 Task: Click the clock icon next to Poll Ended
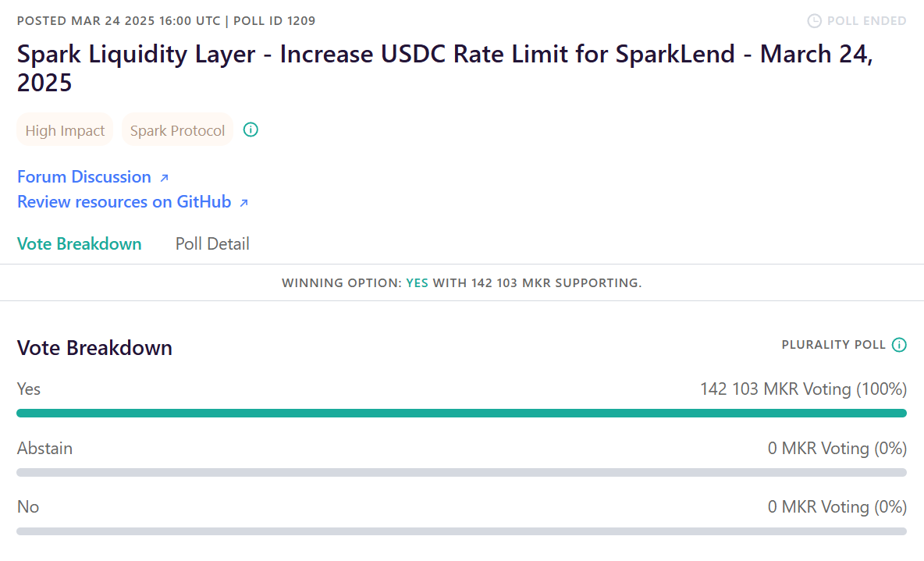(814, 21)
